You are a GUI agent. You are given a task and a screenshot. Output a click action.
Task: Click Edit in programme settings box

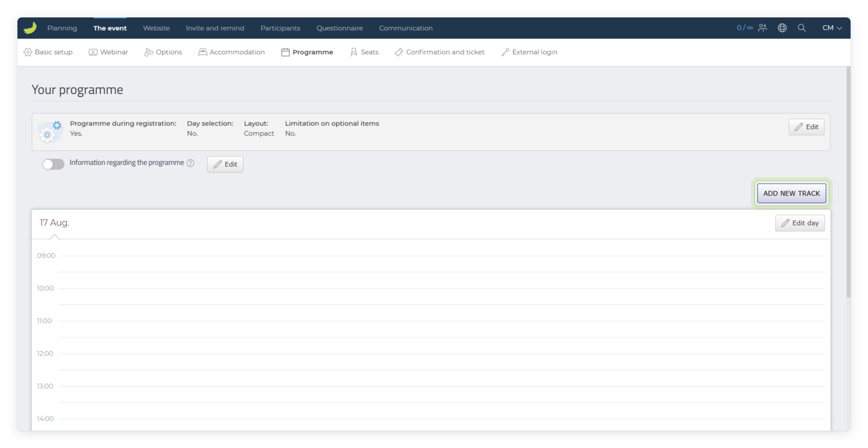click(x=806, y=127)
